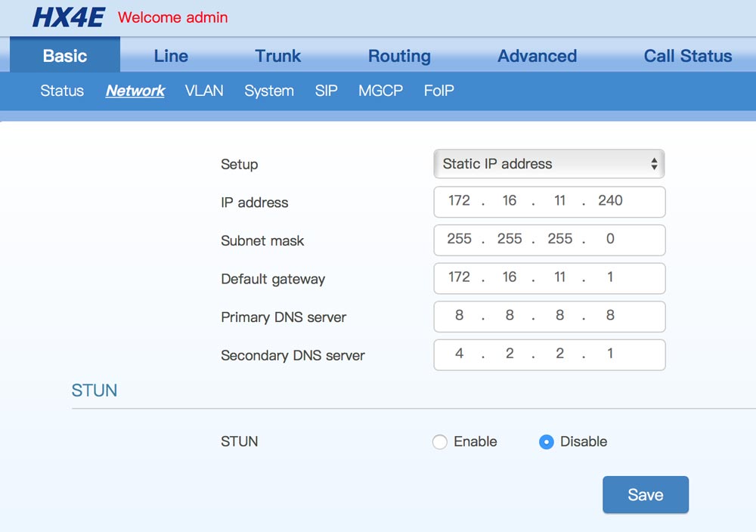Open the Trunk tab
This screenshot has height=532, width=756.
[x=277, y=56]
